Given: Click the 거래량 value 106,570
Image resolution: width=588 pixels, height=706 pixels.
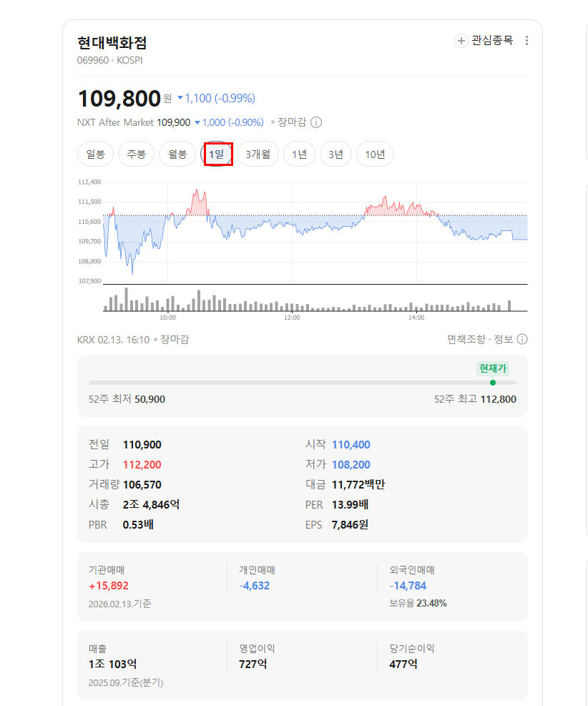Looking at the screenshot, I should coord(142,485).
